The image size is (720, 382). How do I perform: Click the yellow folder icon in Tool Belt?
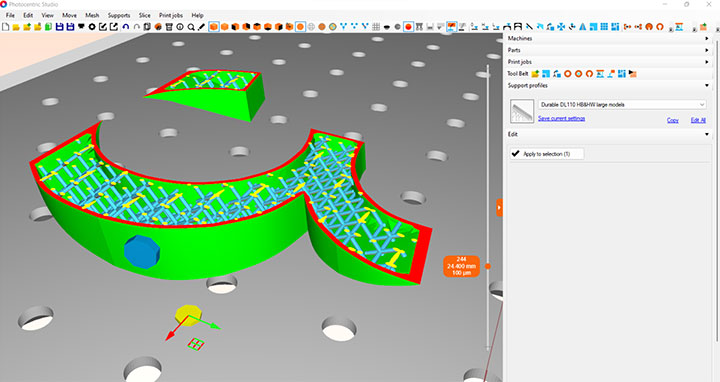click(535, 73)
